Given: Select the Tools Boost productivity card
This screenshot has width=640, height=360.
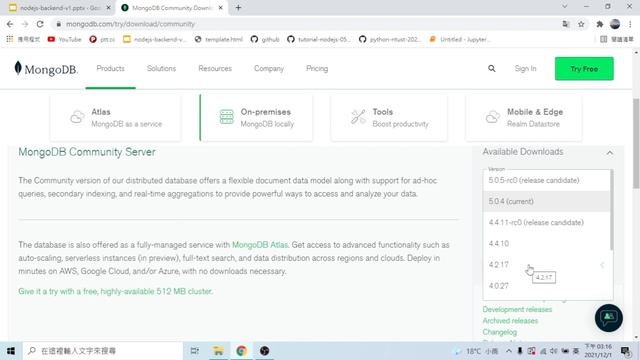Looking at the screenshot, I should 389,118.
